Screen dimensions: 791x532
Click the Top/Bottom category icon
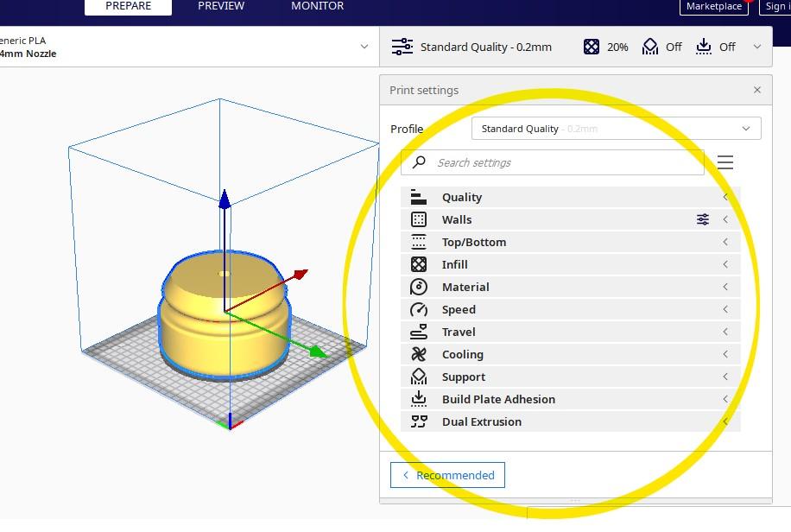419,242
